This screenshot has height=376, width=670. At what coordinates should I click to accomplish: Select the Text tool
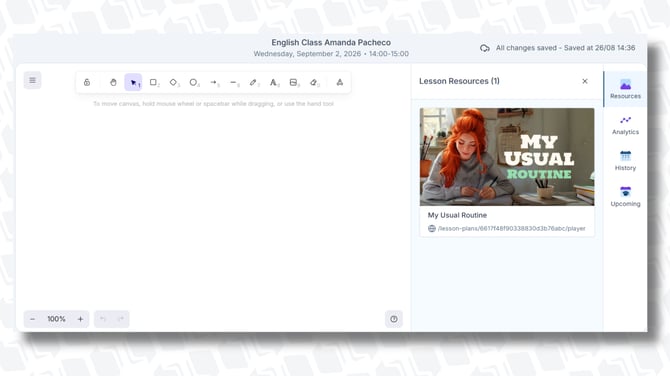pyautogui.click(x=274, y=82)
